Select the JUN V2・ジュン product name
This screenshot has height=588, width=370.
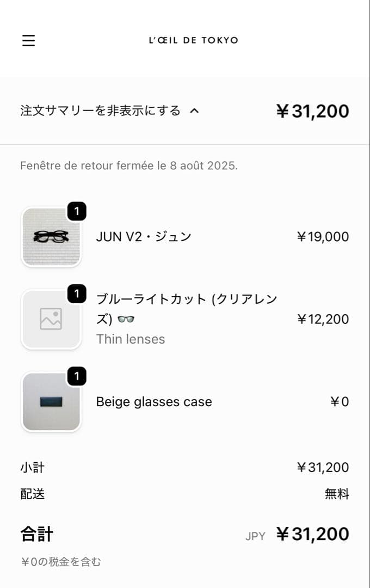(144, 237)
